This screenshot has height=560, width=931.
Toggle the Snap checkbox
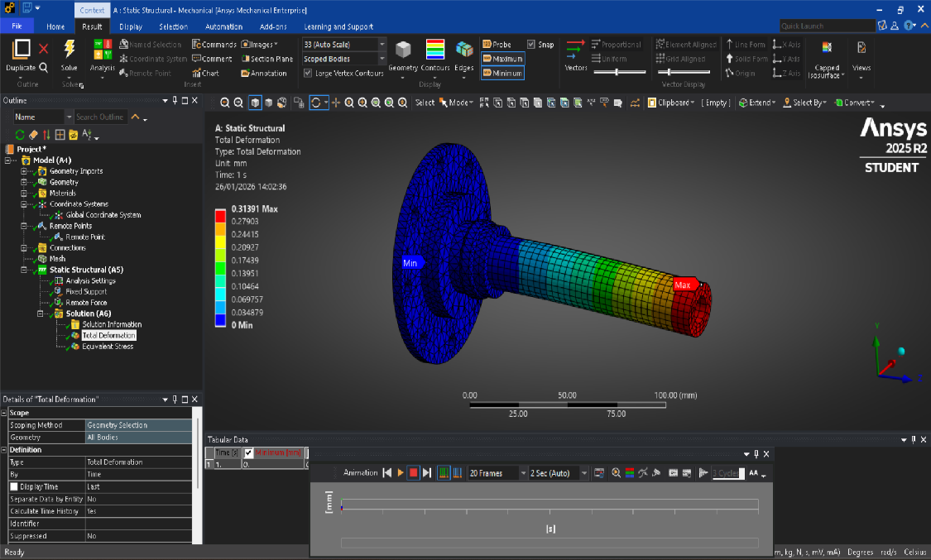tap(531, 45)
